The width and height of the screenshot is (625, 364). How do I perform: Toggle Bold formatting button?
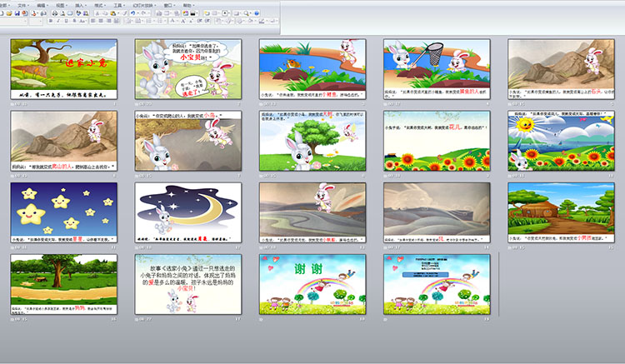(51, 21)
